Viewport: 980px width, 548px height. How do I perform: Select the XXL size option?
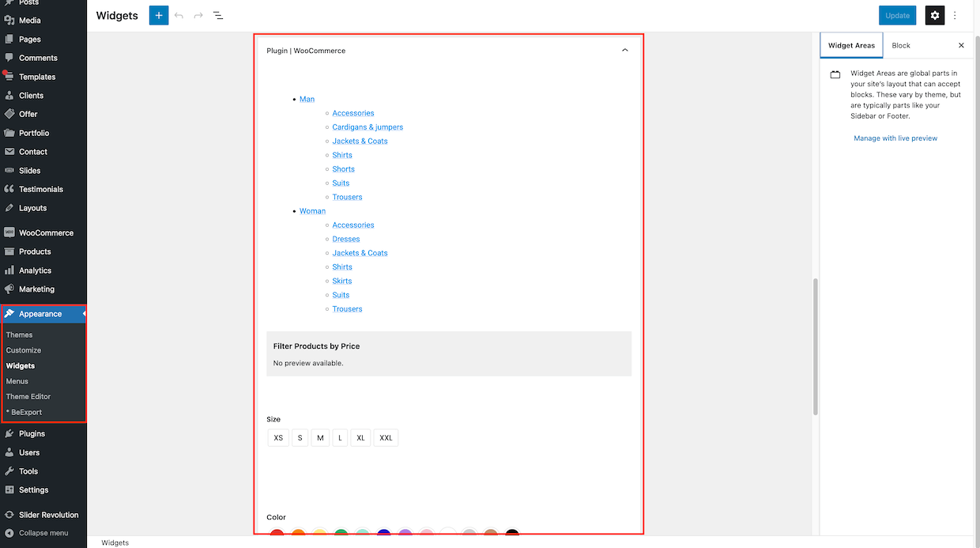tap(386, 437)
